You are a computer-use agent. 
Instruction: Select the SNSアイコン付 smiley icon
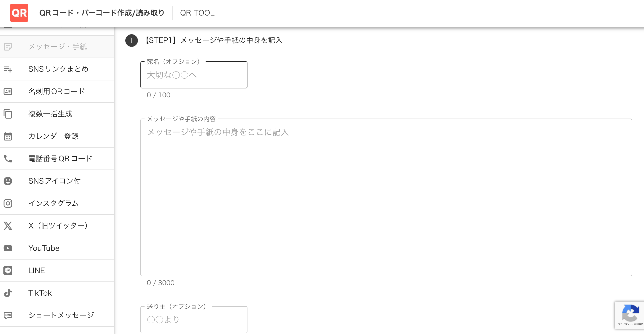(8, 181)
